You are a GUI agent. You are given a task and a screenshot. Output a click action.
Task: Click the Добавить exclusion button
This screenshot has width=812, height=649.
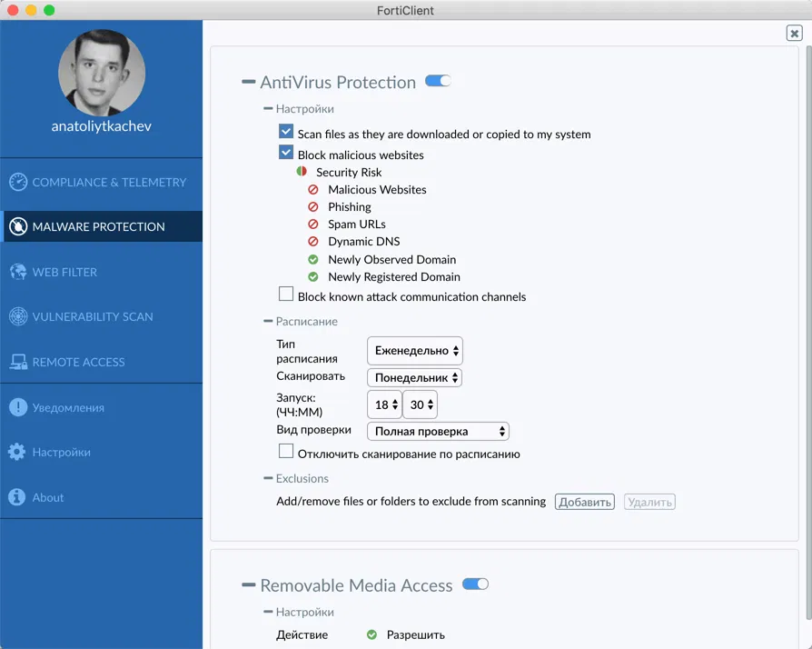[585, 502]
